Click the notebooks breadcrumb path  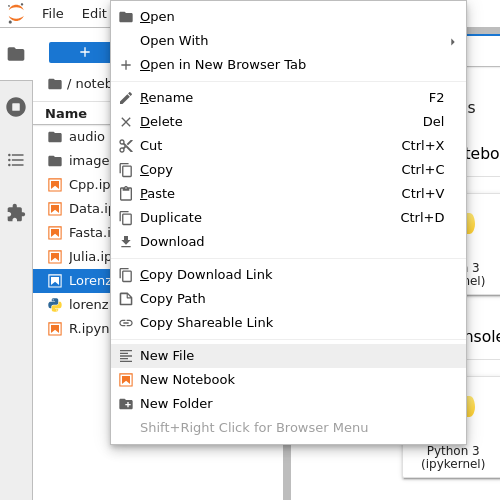(x=93, y=84)
